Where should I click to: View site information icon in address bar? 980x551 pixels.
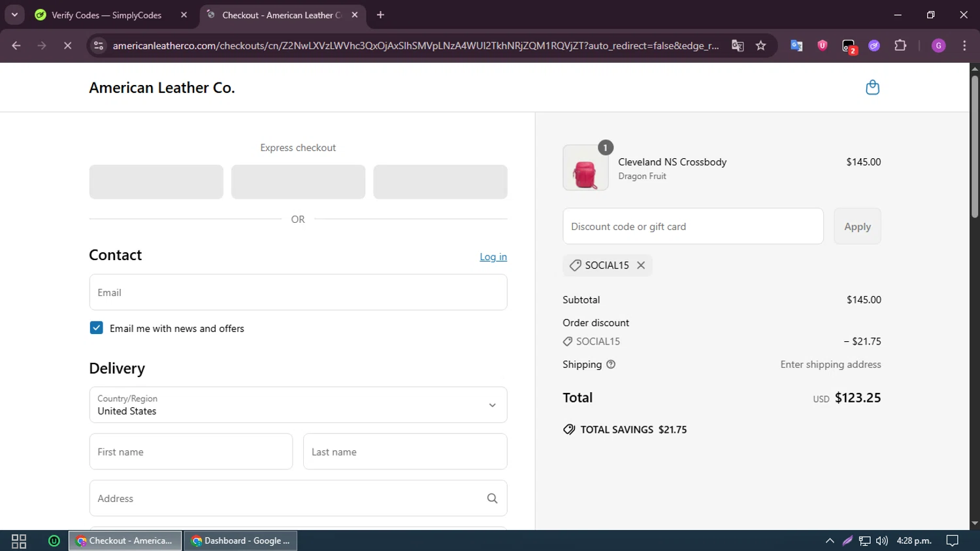(99, 46)
